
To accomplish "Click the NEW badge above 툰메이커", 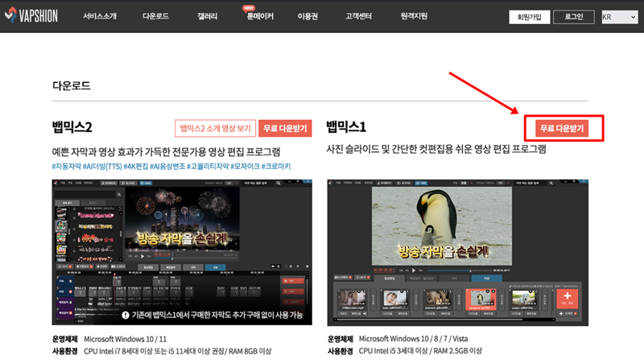I will click(249, 8).
